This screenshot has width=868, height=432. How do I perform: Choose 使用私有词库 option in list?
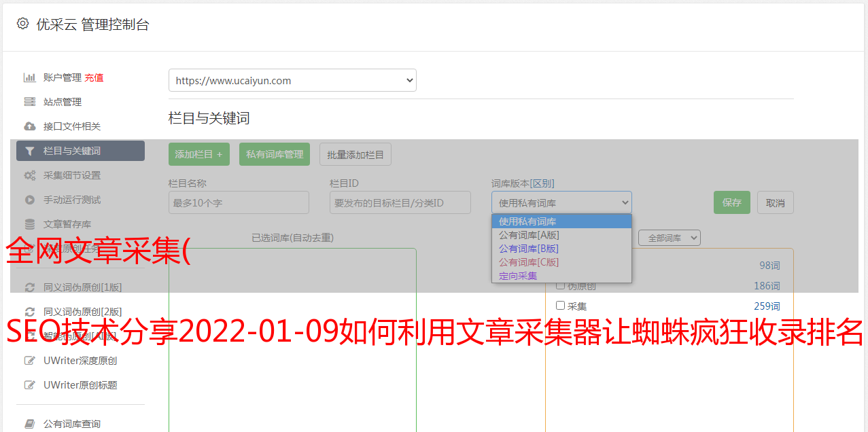click(561, 221)
